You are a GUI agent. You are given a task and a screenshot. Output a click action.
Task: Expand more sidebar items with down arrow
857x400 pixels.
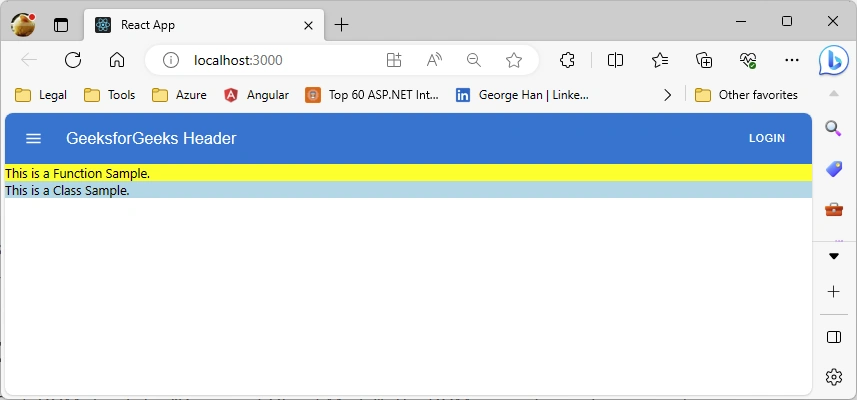(833, 256)
